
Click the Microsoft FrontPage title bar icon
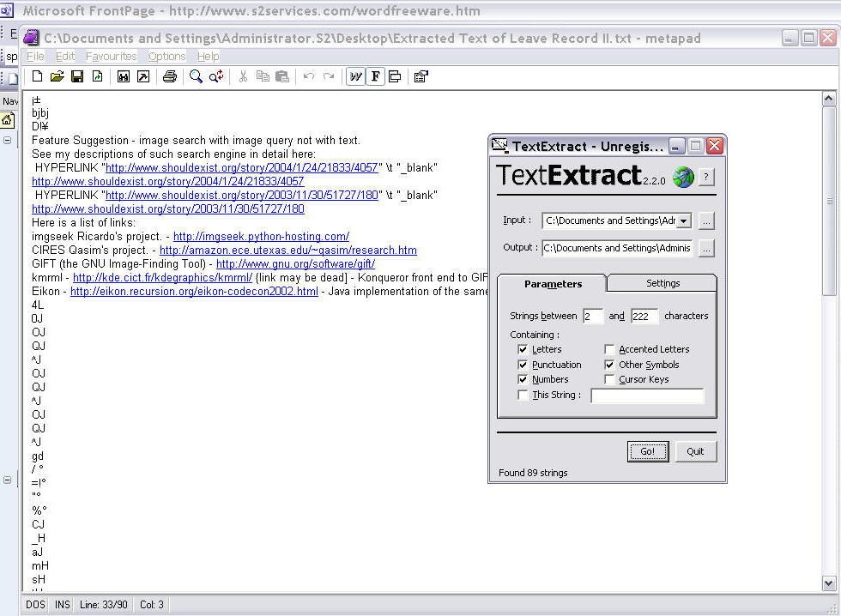(7, 10)
